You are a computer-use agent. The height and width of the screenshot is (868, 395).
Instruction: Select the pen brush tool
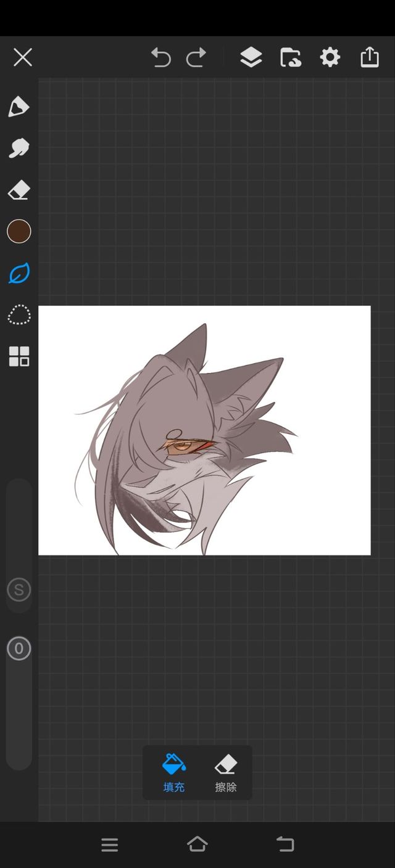click(x=19, y=107)
